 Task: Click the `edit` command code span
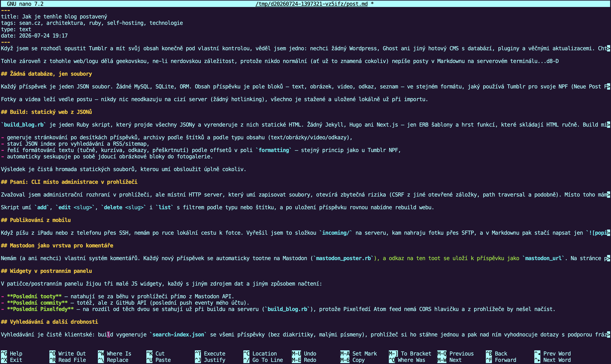click(75, 207)
